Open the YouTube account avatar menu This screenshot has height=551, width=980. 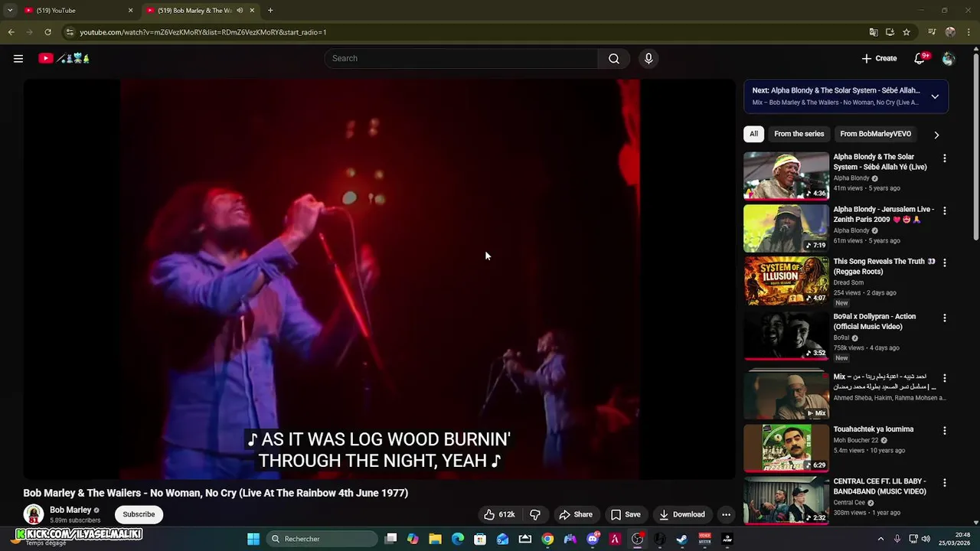(x=949, y=58)
